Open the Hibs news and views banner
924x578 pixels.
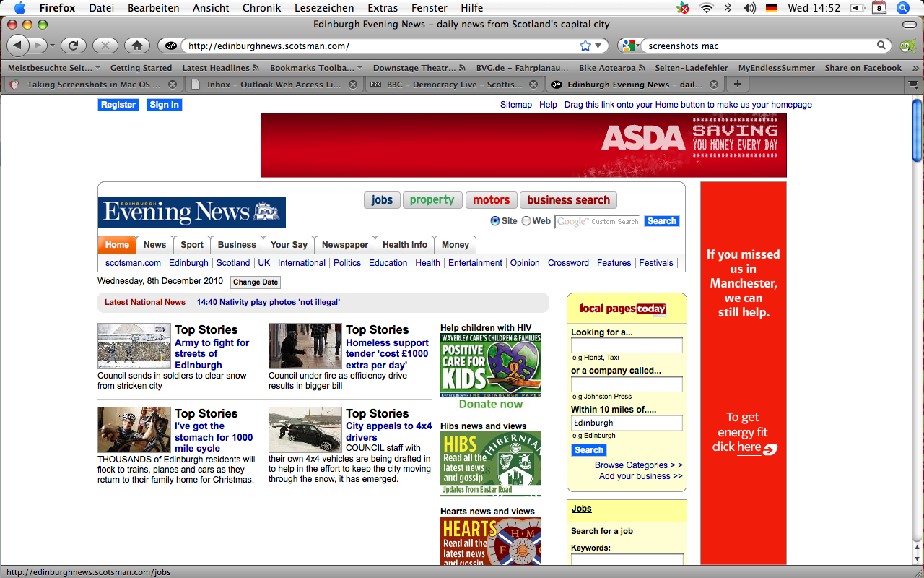pyautogui.click(x=491, y=464)
